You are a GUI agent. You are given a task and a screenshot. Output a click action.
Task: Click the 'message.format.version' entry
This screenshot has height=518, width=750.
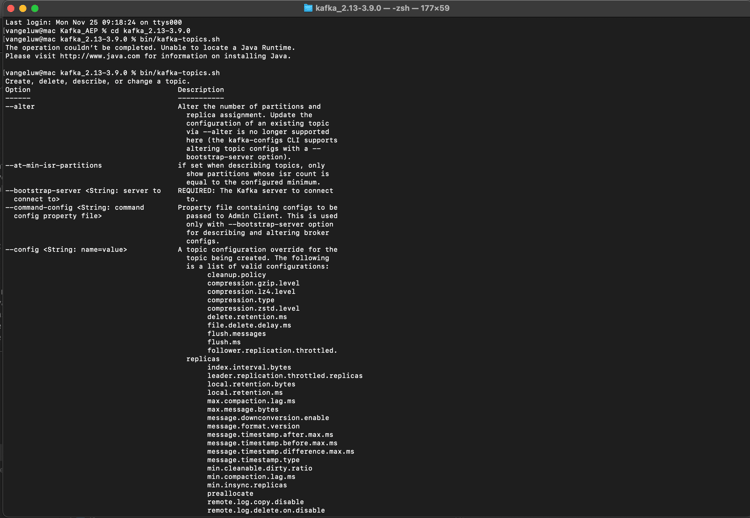tap(253, 427)
